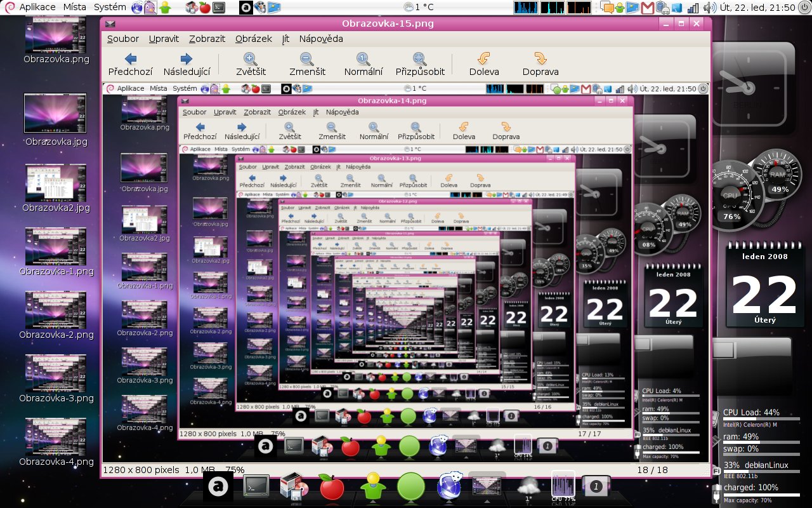Open Obrazovka-1.png file on the desktop

coord(56,252)
